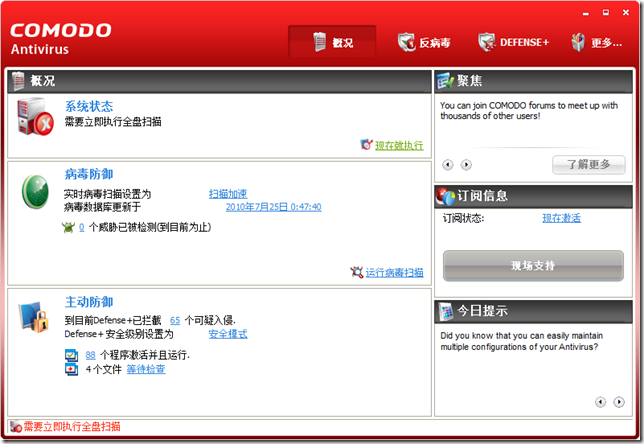Click the 系统状态 heading

pos(89,106)
